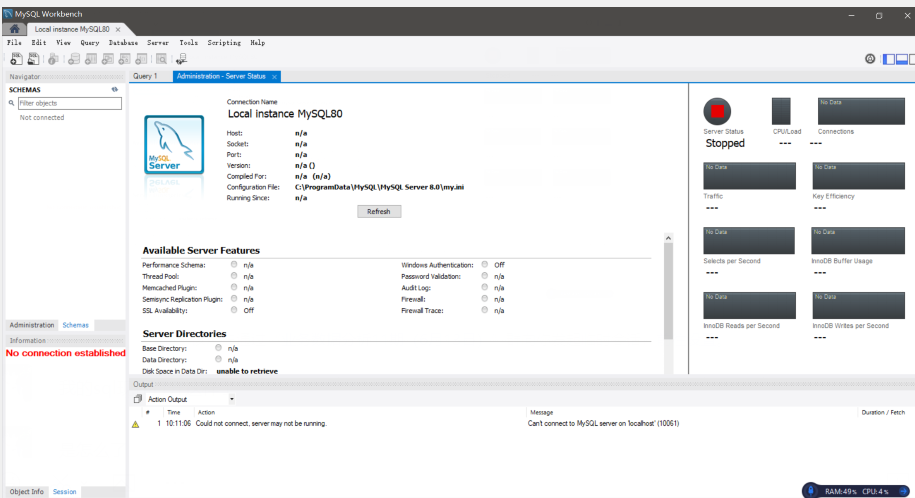Open the Scripting menu

pos(224,43)
